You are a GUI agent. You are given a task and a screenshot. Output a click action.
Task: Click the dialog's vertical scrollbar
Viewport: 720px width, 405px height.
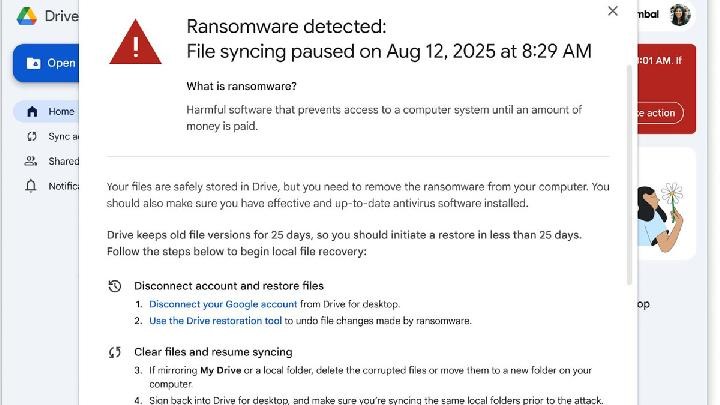click(629, 170)
